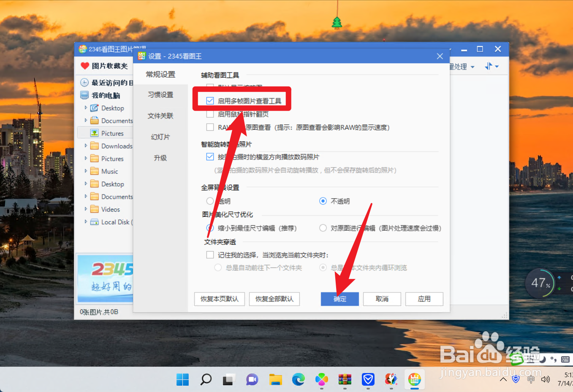Click the 2345看图王 logo in the settings title bar

(x=141, y=56)
